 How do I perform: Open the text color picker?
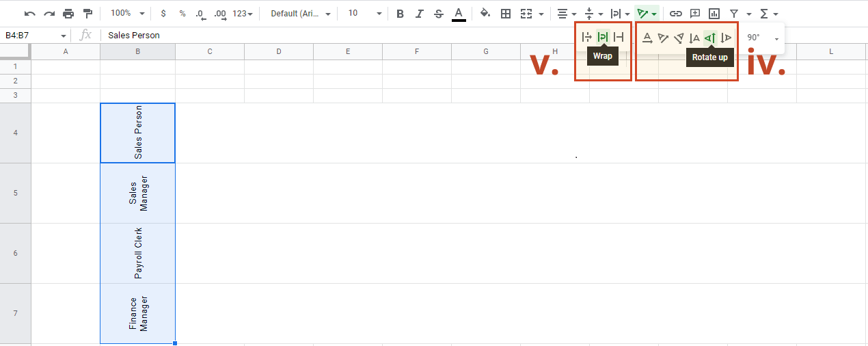459,14
